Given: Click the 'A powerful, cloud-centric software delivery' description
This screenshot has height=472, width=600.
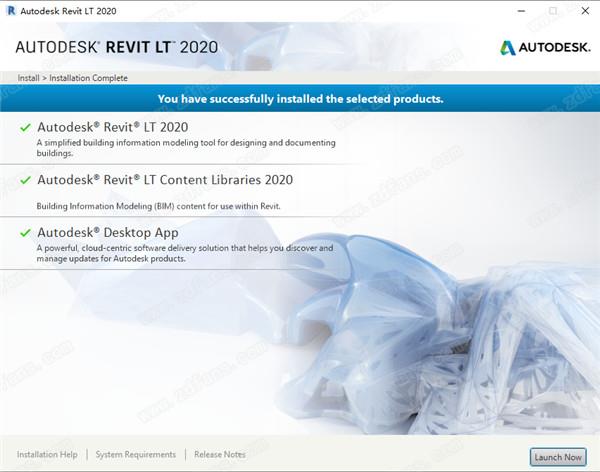Looking at the screenshot, I should [185, 253].
